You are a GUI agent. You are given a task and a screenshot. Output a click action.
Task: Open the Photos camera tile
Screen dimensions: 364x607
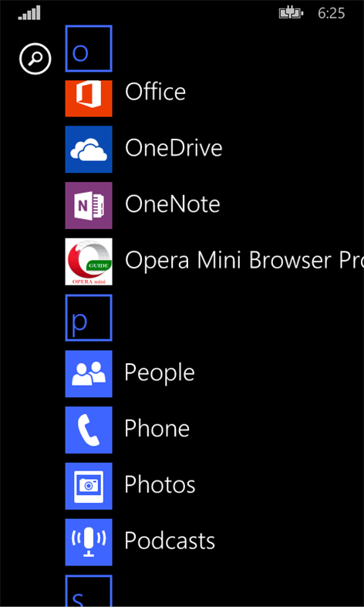(x=89, y=486)
